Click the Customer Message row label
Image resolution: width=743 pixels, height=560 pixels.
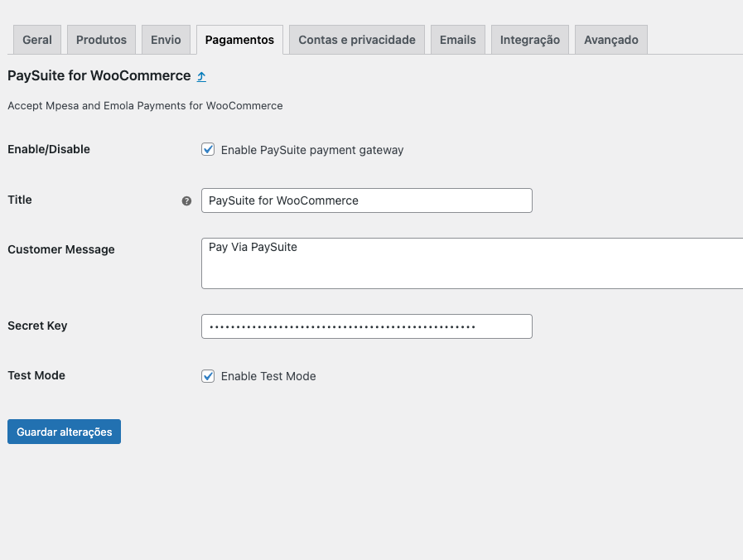[x=61, y=249]
